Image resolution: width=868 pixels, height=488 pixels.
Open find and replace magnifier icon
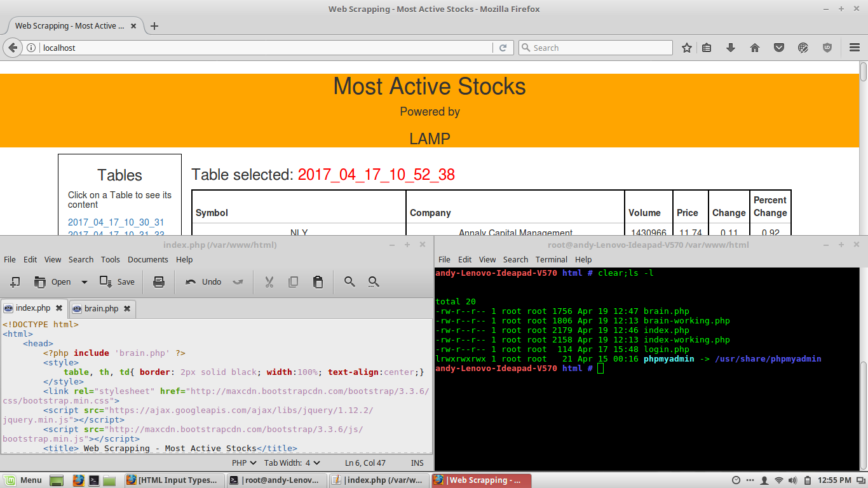pos(374,281)
